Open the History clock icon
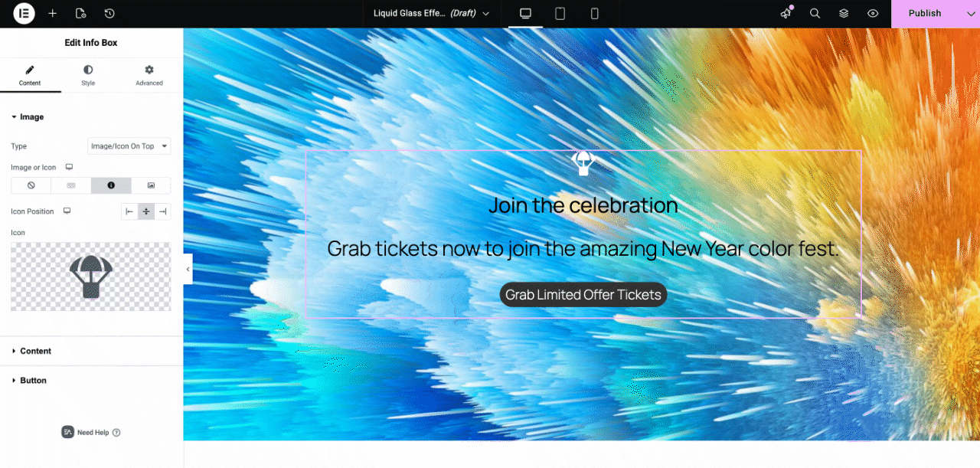This screenshot has height=468, width=980. tap(109, 14)
